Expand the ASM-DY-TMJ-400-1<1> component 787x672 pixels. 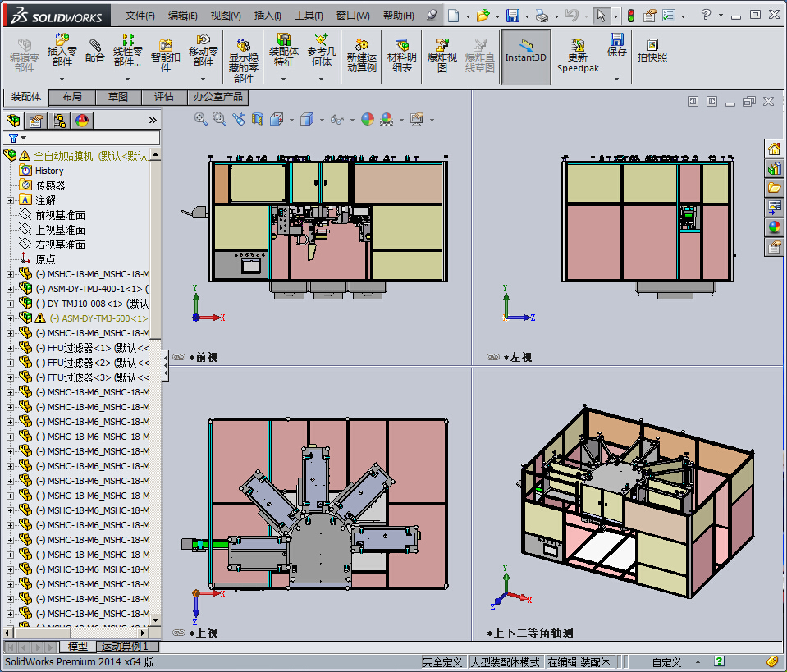[x=10, y=289]
